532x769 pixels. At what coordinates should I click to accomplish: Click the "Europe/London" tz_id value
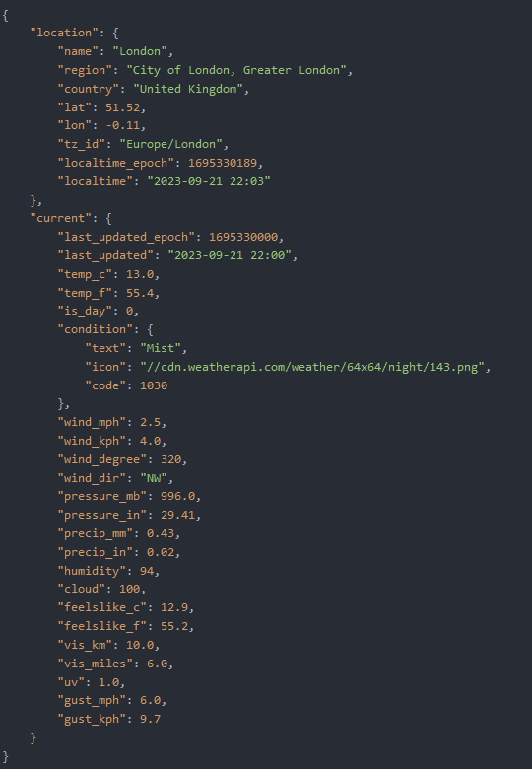tap(171, 144)
